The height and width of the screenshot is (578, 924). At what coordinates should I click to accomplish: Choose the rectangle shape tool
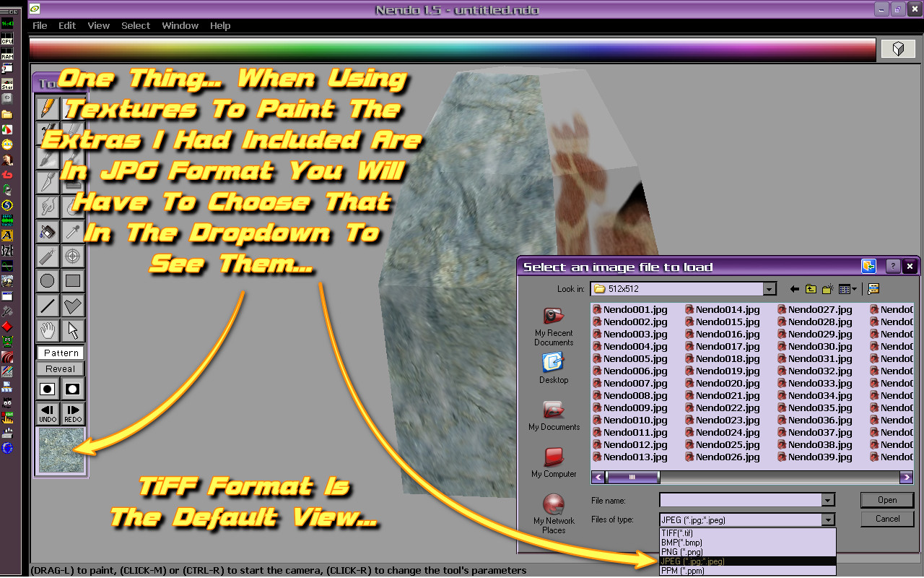pyautogui.click(x=73, y=280)
